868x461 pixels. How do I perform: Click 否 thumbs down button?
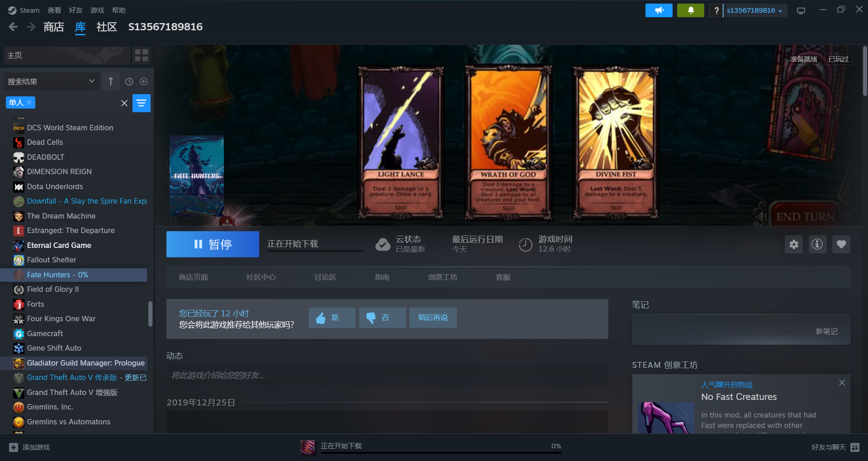pyautogui.click(x=382, y=318)
